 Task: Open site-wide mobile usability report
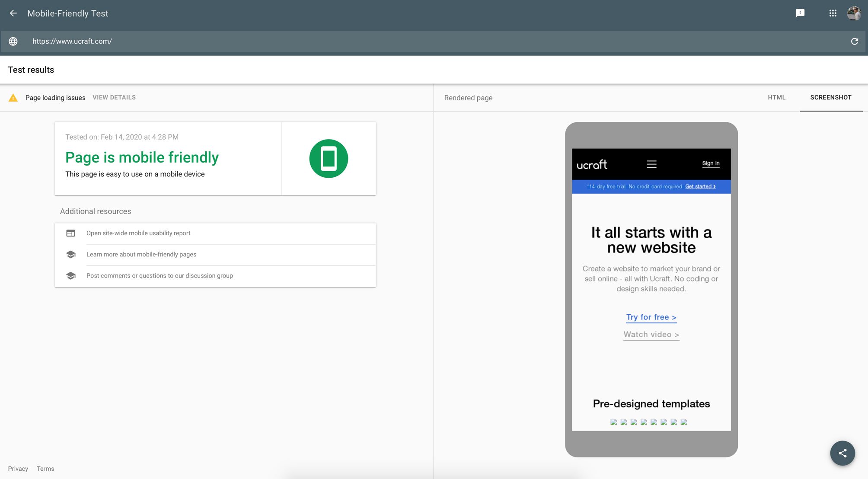tap(138, 233)
